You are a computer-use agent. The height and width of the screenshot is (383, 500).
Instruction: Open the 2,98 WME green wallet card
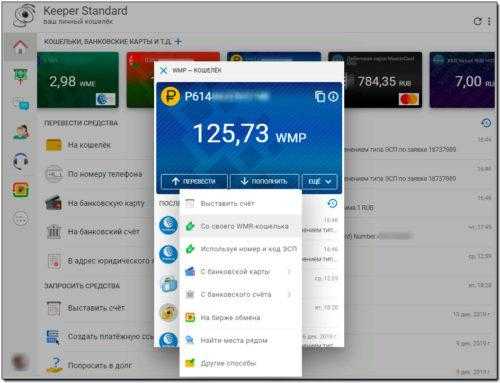(78, 80)
